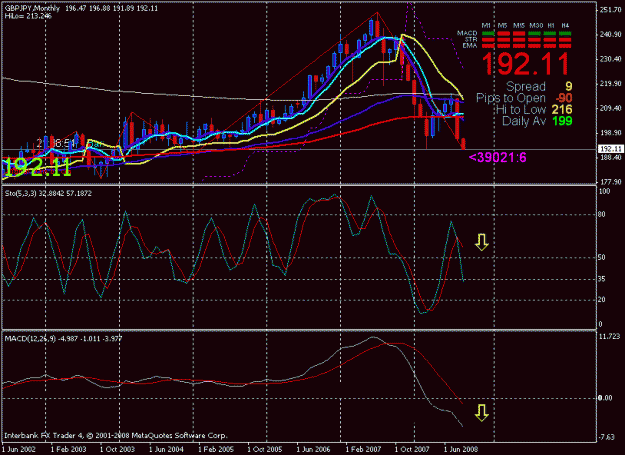Screen dimensions: 625x455
Task: Click the 1 Jun 2004 date label
Action: pos(166,449)
